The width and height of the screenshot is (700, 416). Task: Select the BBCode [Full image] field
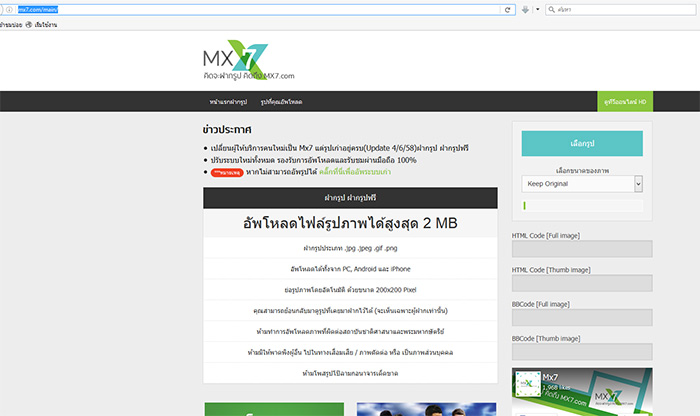pyautogui.click(x=582, y=318)
